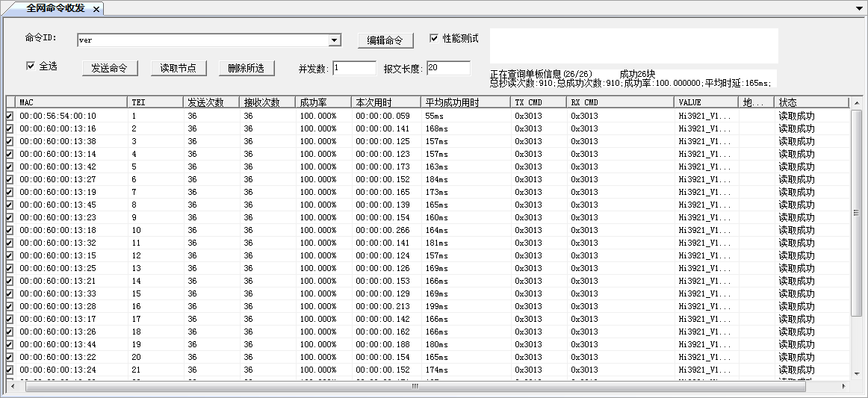Sort by the 本次用时 column header
Viewport: 868px width, 398px height.
click(386, 102)
